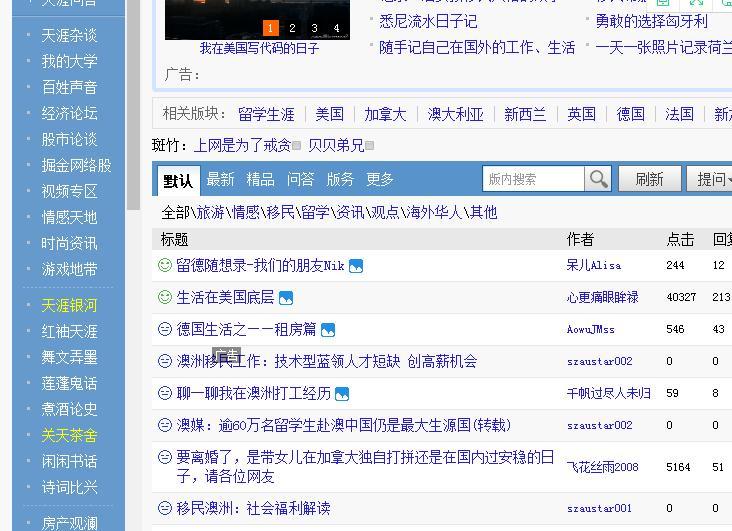Click the face icon before 要离婚了 post

click(165, 457)
